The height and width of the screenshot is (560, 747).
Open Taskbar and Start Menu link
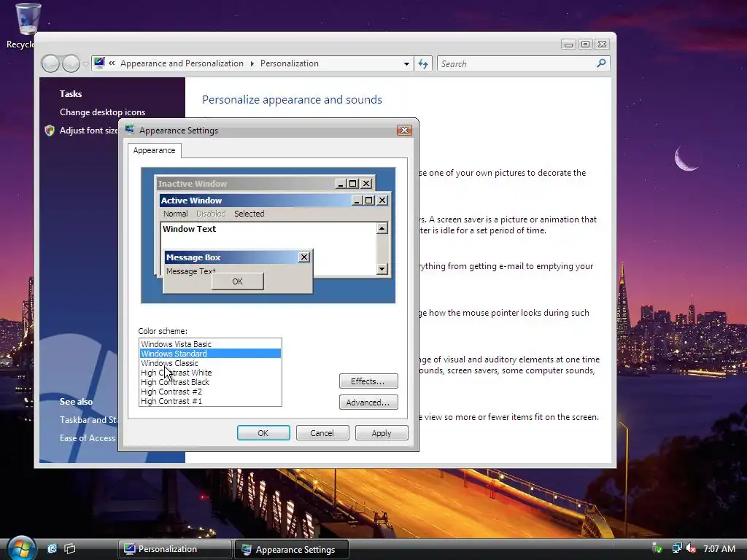coord(88,419)
